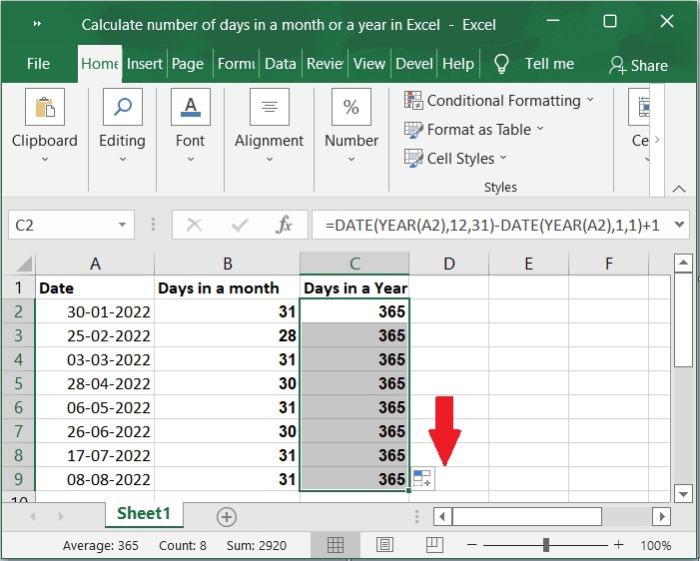Switch to the Page Layout tab
Image resolution: width=700 pixels, height=561 pixels.
(x=188, y=64)
